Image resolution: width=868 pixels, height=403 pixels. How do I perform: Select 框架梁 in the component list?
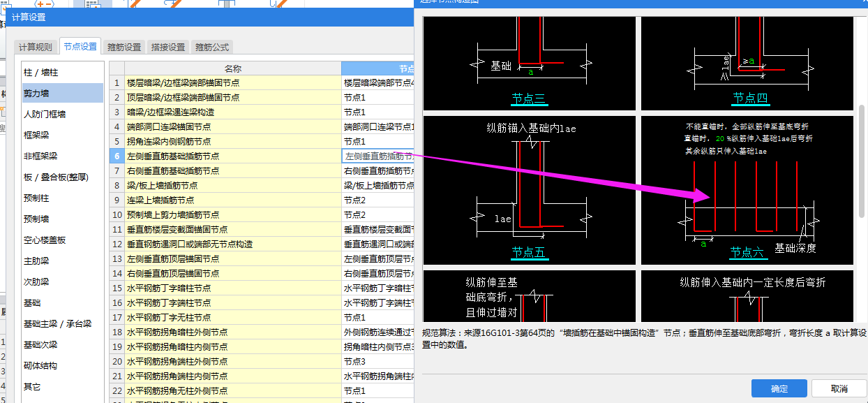(63, 135)
